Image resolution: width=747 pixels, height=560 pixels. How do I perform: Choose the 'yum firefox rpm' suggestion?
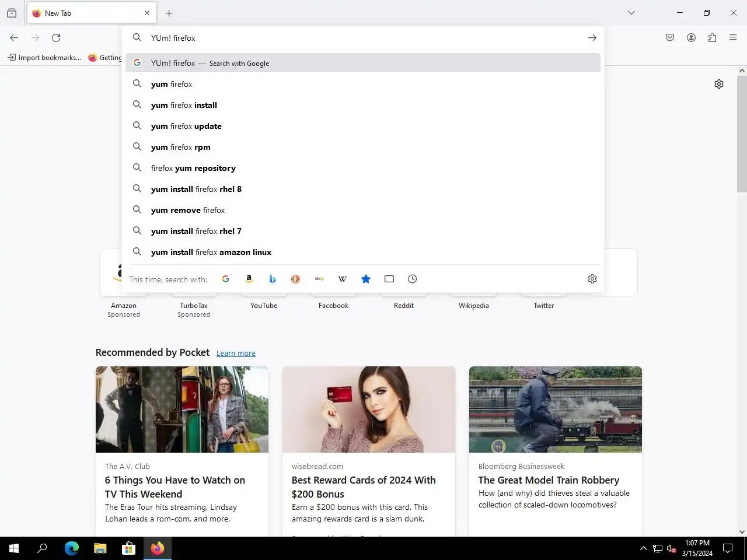pyautogui.click(x=363, y=147)
